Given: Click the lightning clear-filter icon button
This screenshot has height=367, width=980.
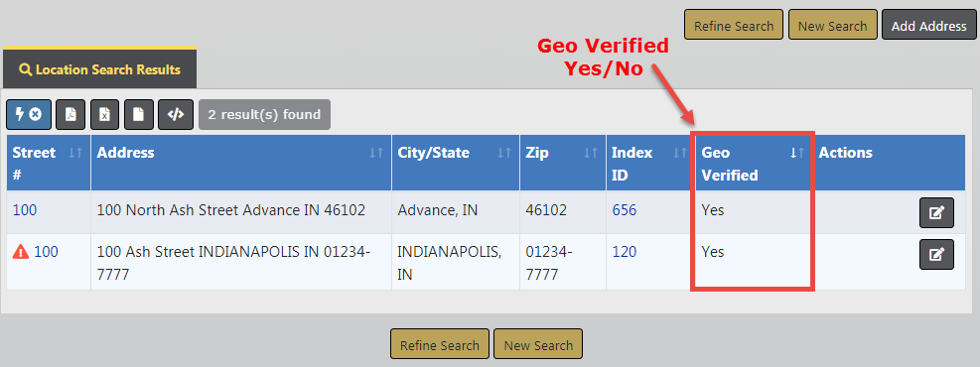Looking at the screenshot, I should 29,115.
